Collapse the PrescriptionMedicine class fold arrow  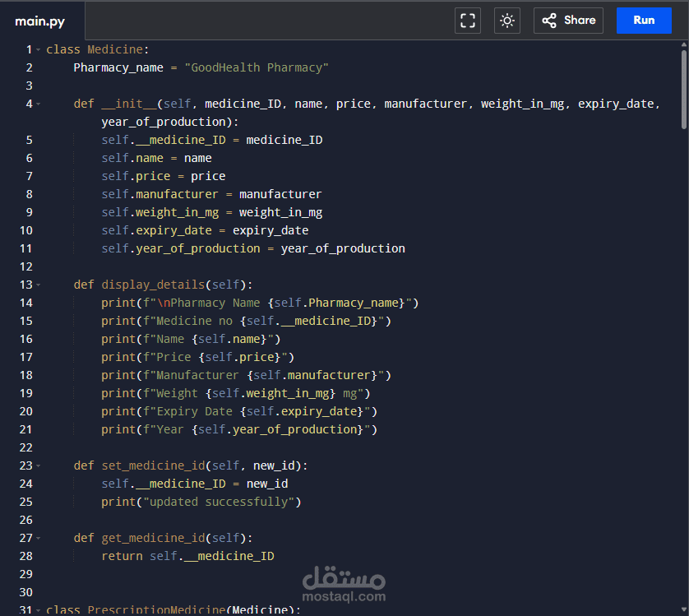click(x=38, y=610)
